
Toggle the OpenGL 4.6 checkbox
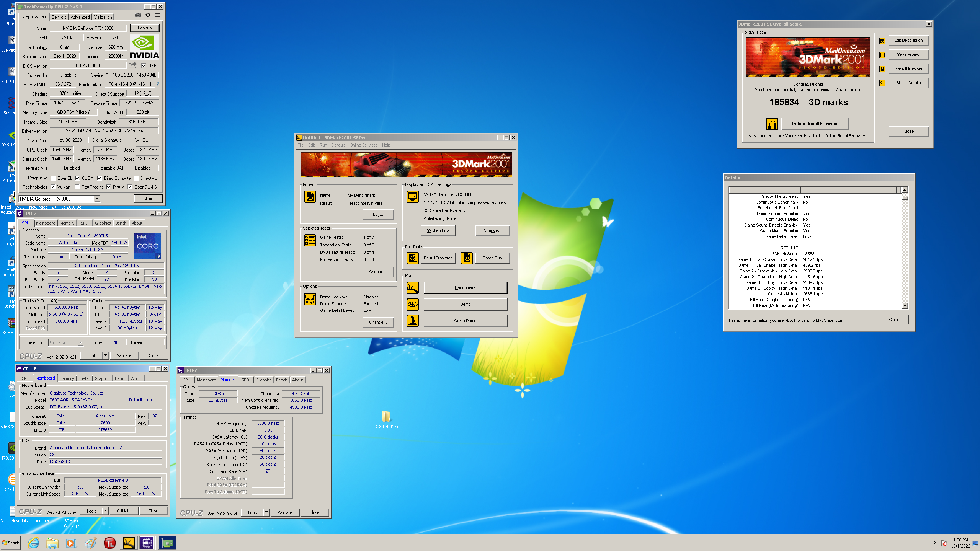[x=130, y=187]
